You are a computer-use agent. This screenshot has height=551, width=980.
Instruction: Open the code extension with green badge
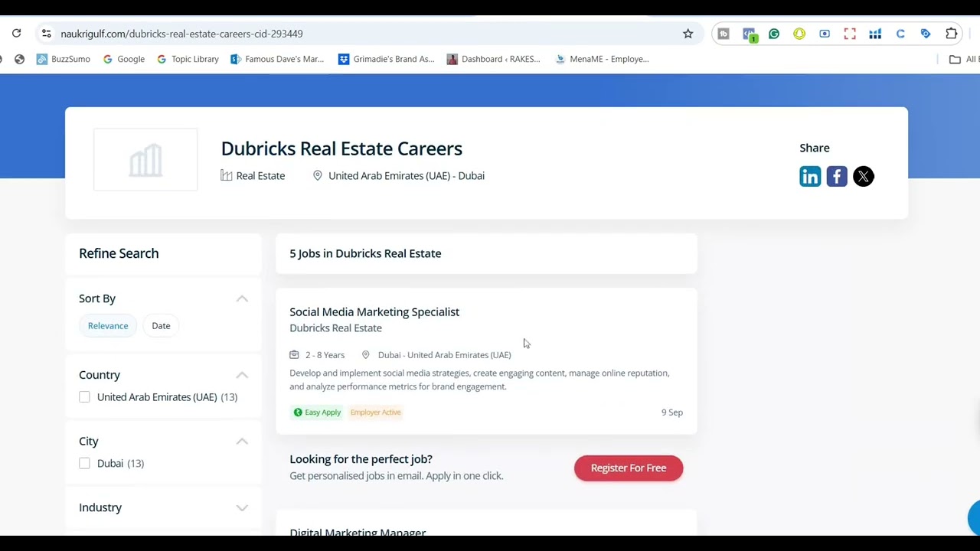click(750, 34)
